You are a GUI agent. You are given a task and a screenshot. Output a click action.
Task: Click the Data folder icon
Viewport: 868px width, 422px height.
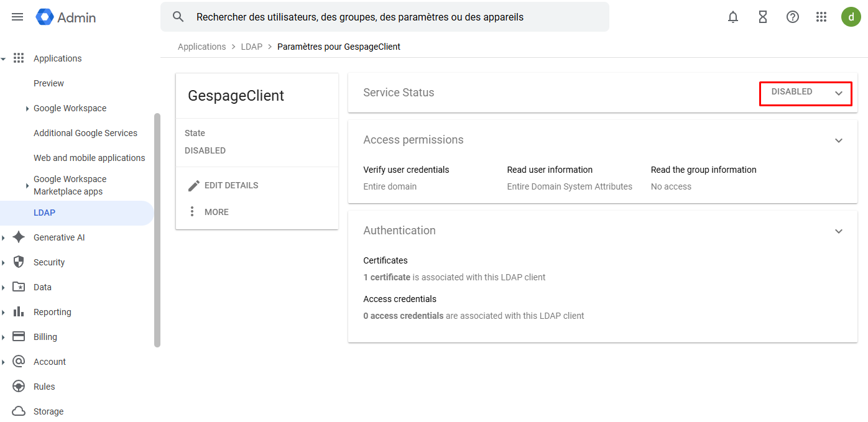(x=19, y=287)
